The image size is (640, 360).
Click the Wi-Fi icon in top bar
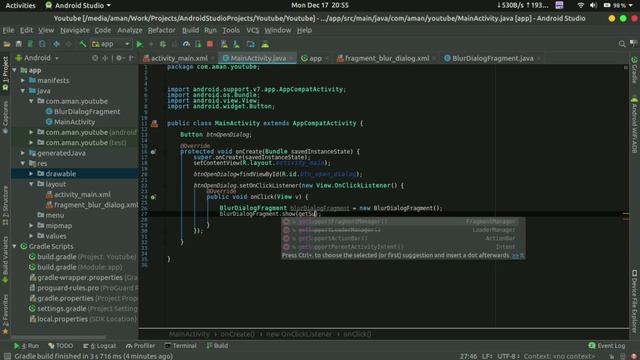click(x=580, y=5)
